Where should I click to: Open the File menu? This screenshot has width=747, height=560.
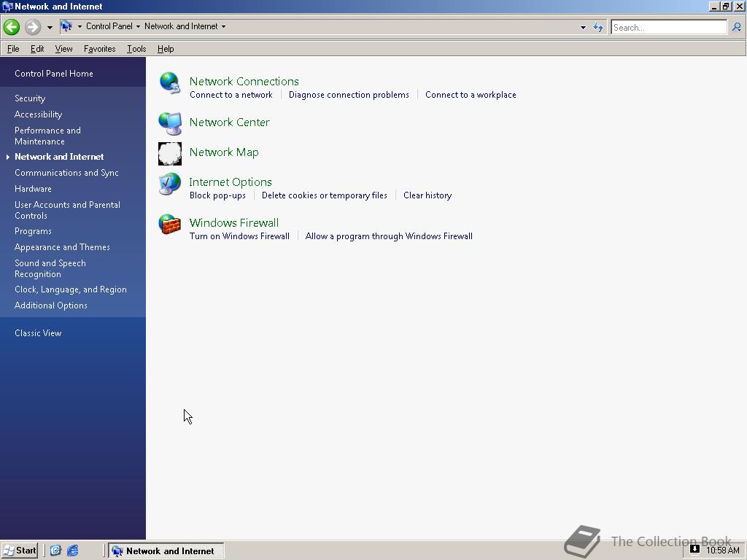(x=13, y=49)
